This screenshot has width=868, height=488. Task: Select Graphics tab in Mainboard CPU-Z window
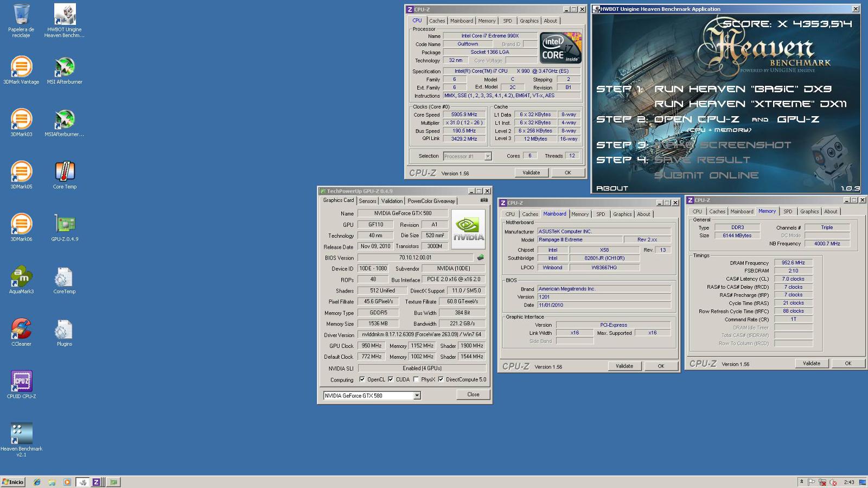click(x=622, y=214)
